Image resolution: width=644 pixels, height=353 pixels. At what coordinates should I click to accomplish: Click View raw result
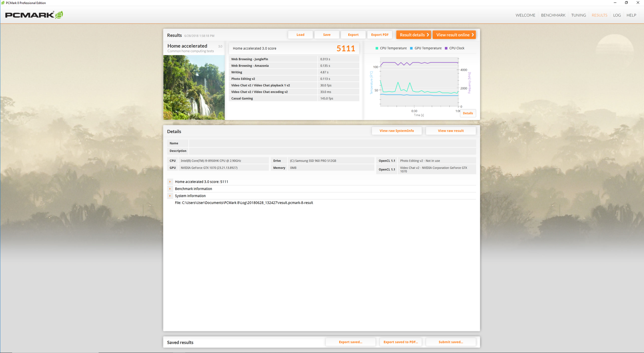click(x=451, y=131)
